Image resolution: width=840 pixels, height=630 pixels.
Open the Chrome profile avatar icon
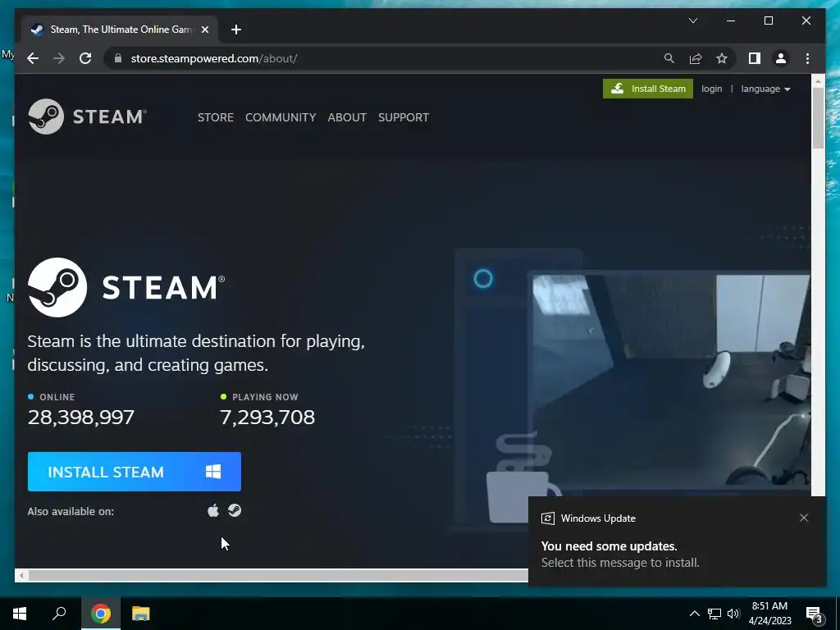[781, 58]
